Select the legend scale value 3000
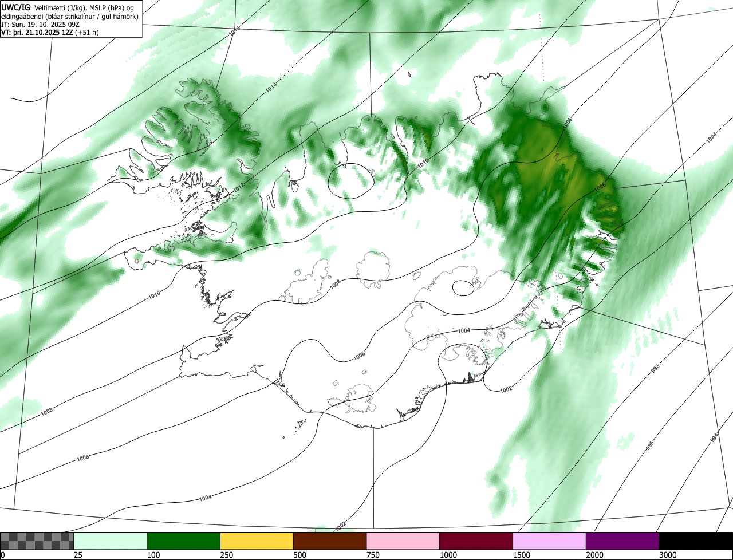Image resolution: width=733 pixels, height=560 pixels. tap(668, 555)
